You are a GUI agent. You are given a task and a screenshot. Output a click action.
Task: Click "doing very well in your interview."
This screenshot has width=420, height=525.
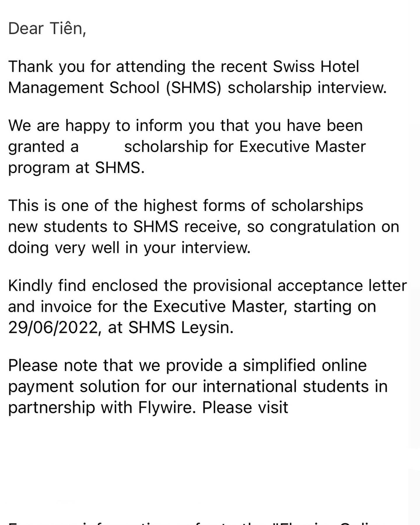129,248
